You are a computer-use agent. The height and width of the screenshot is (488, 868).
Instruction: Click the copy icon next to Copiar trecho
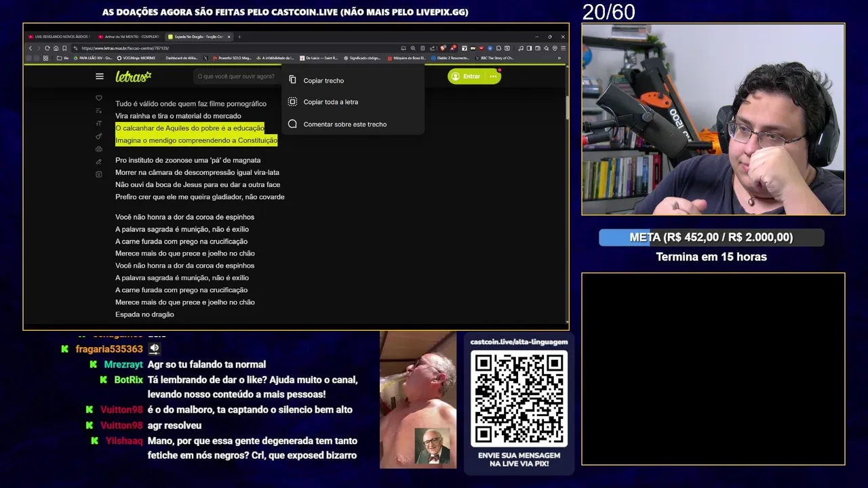(x=292, y=80)
